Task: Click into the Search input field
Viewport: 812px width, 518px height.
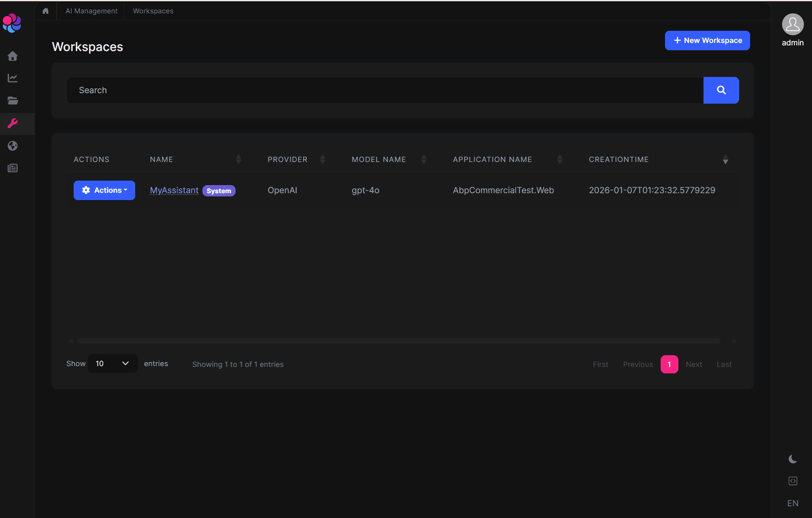Action: point(385,90)
